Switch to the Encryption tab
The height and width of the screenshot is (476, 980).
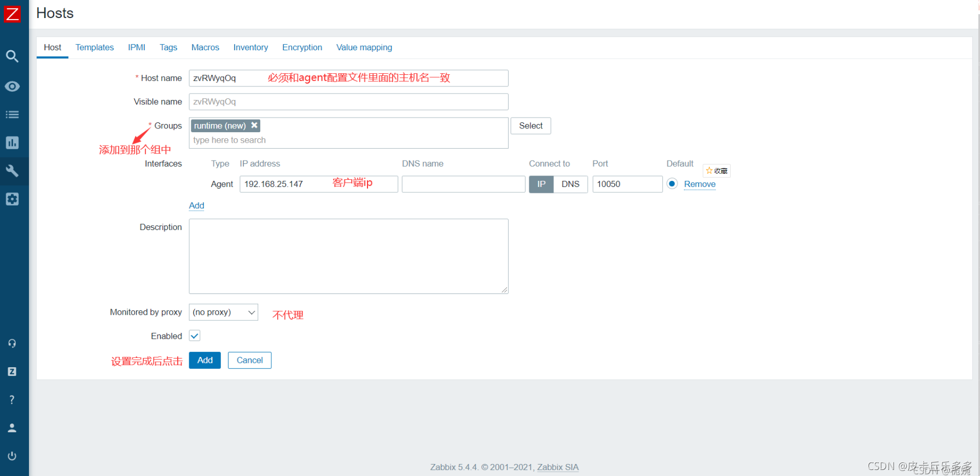(x=302, y=48)
